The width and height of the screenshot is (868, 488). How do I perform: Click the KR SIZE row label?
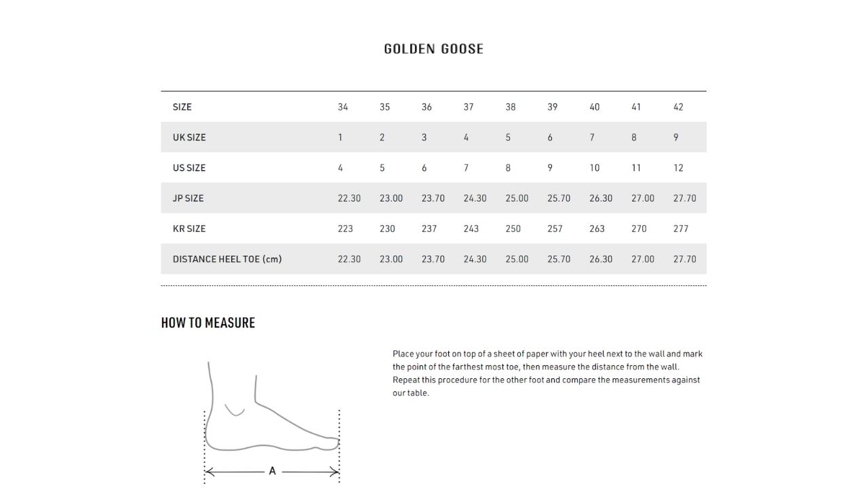pyautogui.click(x=189, y=229)
